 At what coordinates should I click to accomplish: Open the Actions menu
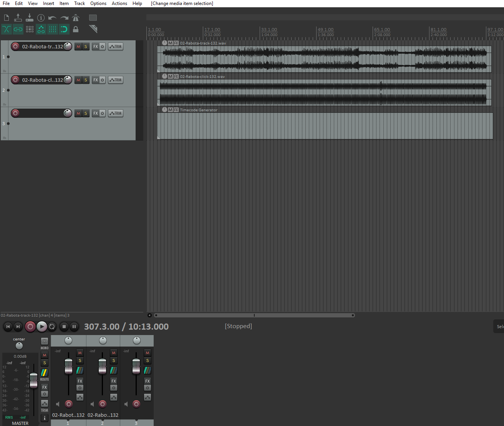[119, 3]
